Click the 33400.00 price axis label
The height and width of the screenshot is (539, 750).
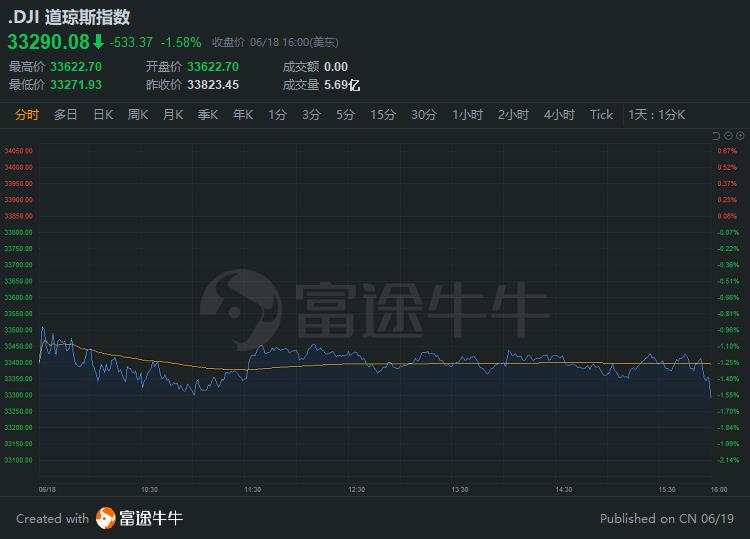19,363
